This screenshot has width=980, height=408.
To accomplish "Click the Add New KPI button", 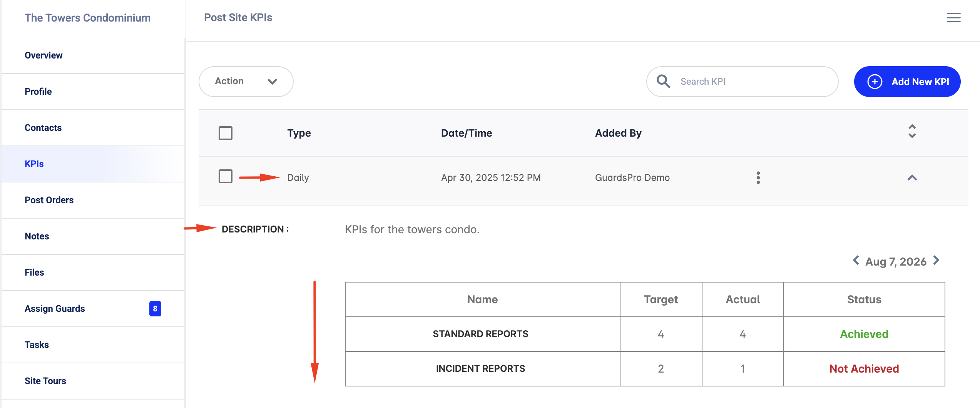I will 907,81.
